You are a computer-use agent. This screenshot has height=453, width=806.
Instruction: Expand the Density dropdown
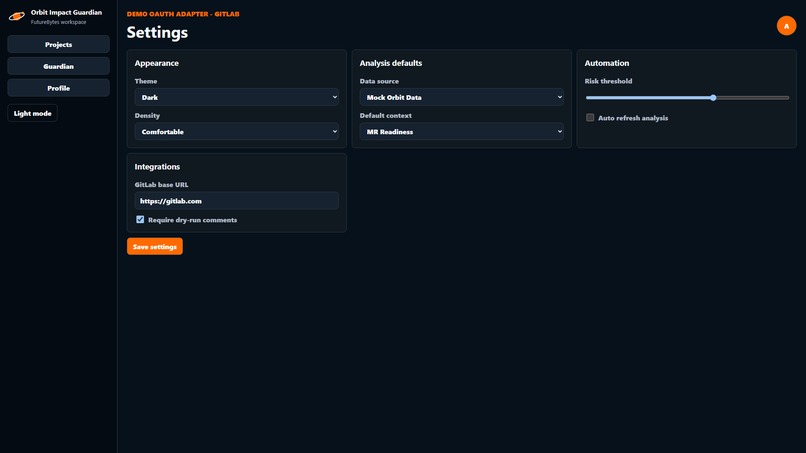[236, 132]
